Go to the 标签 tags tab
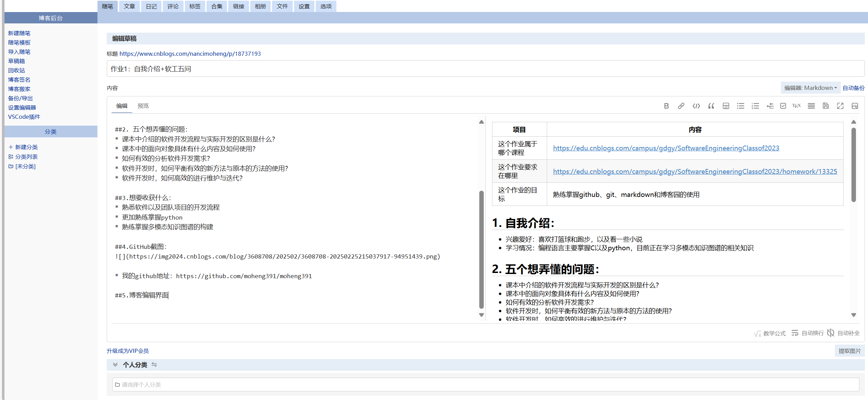Screen dimensions: 868x400 coord(195,6)
